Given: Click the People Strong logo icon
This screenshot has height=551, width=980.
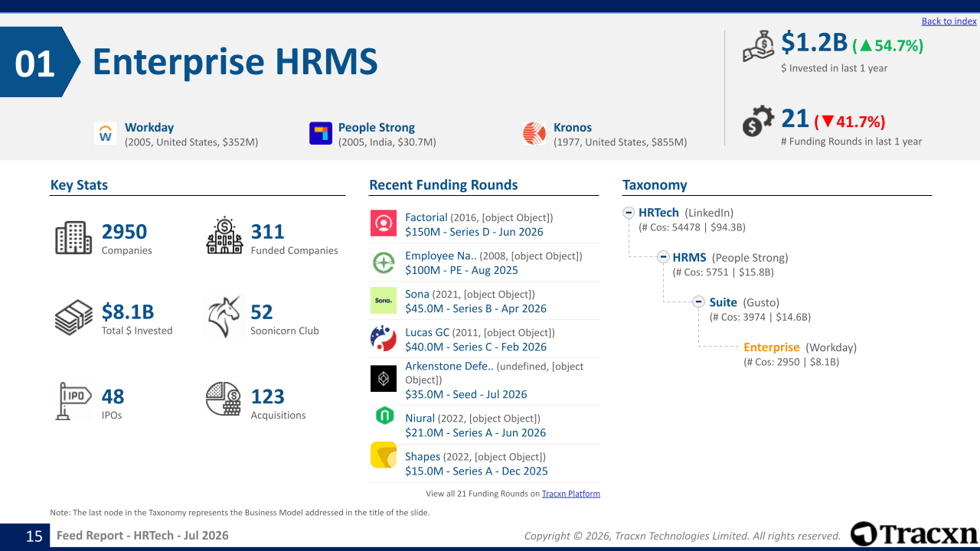Looking at the screenshot, I should pos(321,133).
